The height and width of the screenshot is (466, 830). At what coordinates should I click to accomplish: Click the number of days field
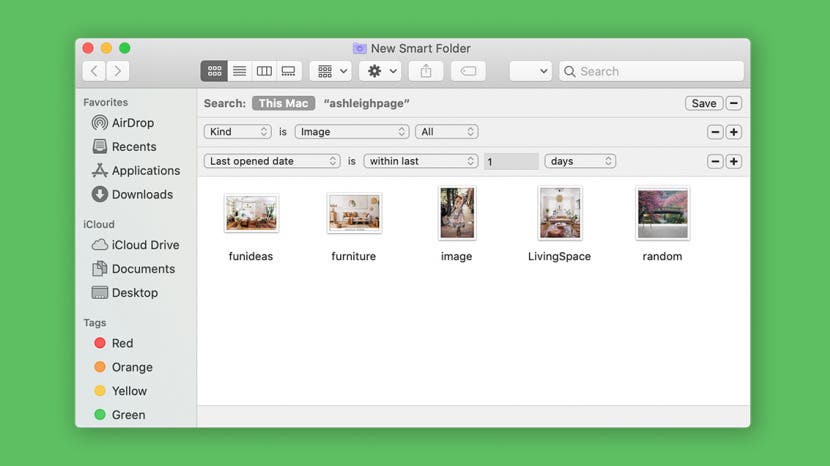tap(511, 161)
